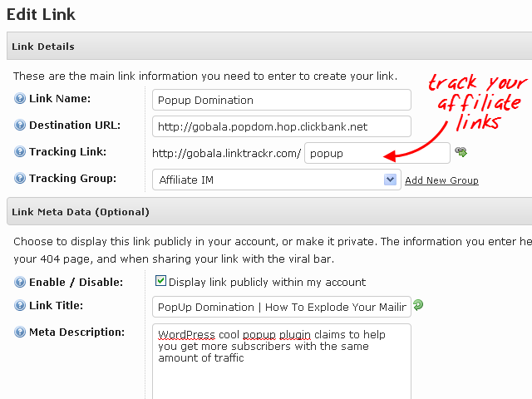Click the Destination URL: label
Image resolution: width=532 pixels, height=399 pixels.
(x=75, y=126)
